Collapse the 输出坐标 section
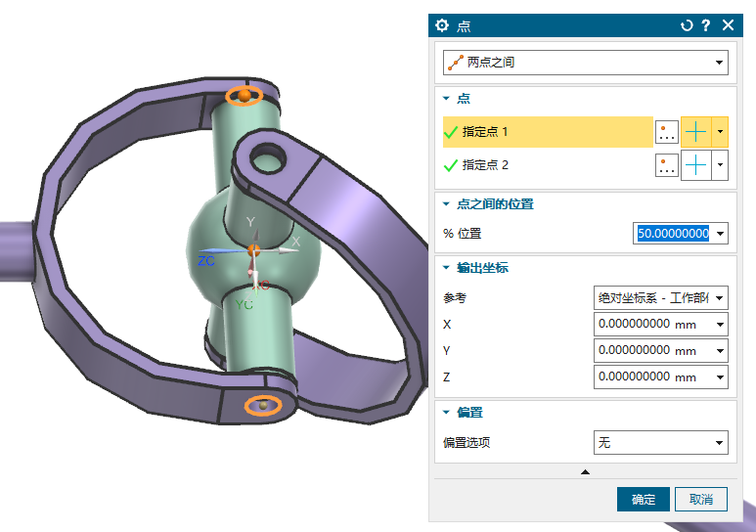This screenshot has width=756, height=532. pyautogui.click(x=447, y=268)
